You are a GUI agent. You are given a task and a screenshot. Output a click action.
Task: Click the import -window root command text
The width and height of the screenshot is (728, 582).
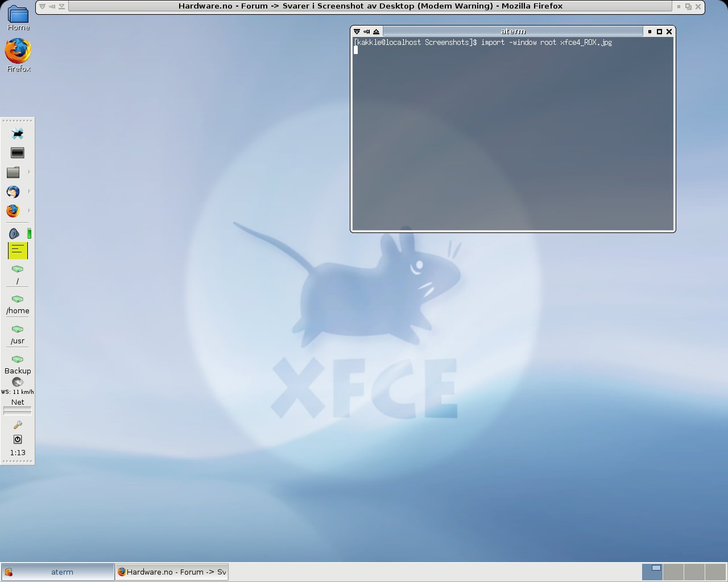[547, 42]
